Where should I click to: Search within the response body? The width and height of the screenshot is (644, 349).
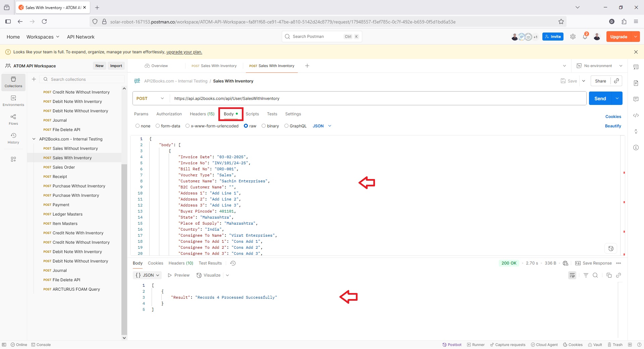[595, 275]
